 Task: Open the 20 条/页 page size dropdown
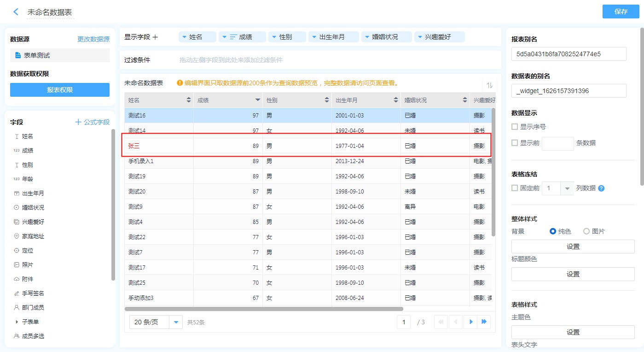(176, 323)
